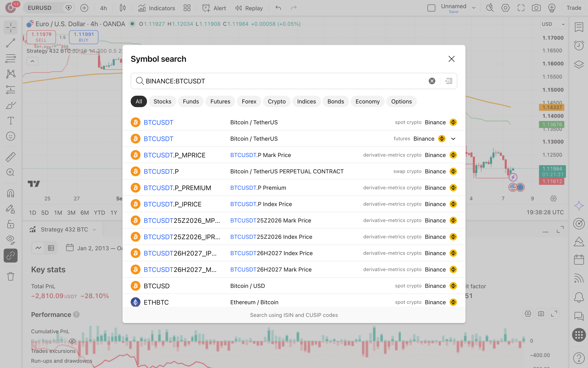Open the chart layout grid icon
Image resolution: width=588 pixels, height=368 pixels.
(187, 8)
